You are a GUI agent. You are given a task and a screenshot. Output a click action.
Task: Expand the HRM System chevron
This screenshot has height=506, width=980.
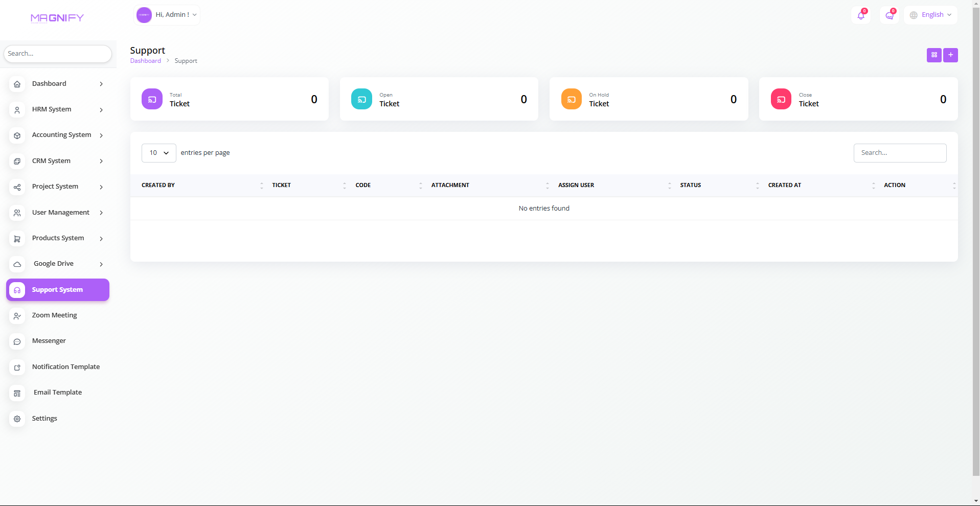101,110
